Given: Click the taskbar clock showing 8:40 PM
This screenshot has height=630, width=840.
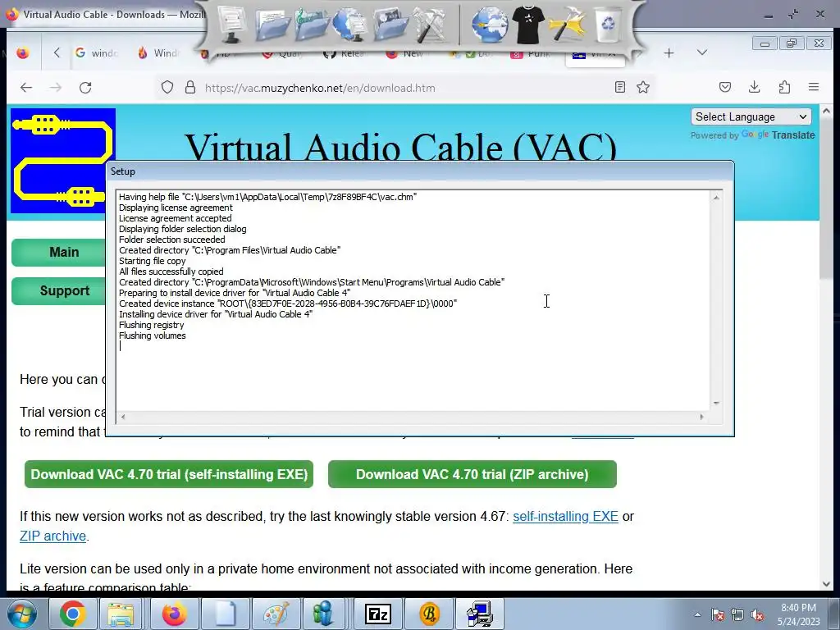Looking at the screenshot, I should [x=798, y=614].
